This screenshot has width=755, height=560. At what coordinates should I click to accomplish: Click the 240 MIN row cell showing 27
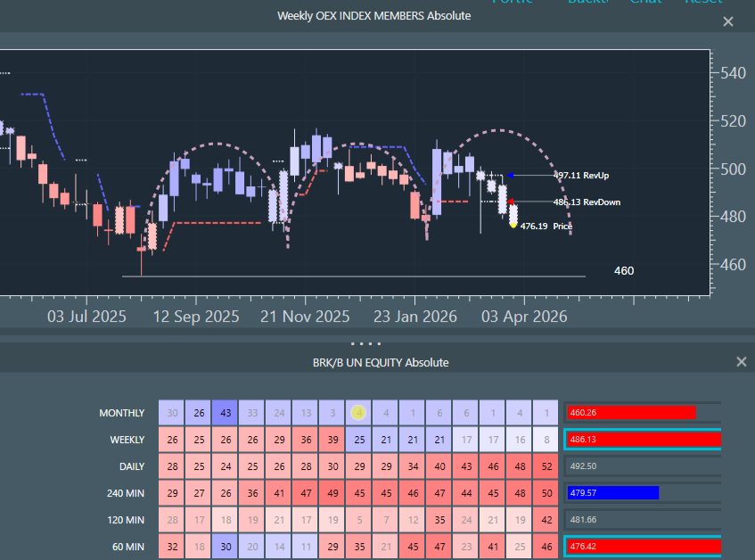tap(199, 493)
